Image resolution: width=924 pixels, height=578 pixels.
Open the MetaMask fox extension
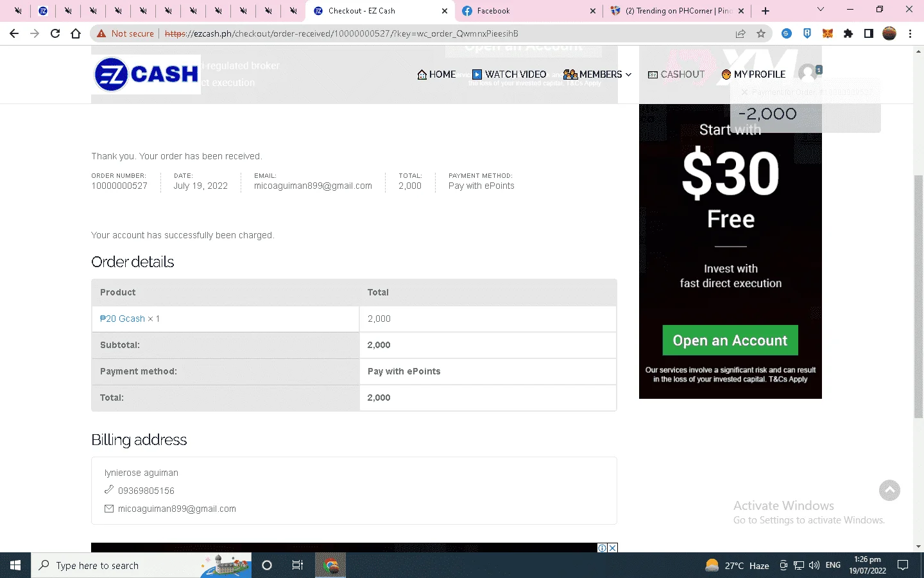pos(828,33)
